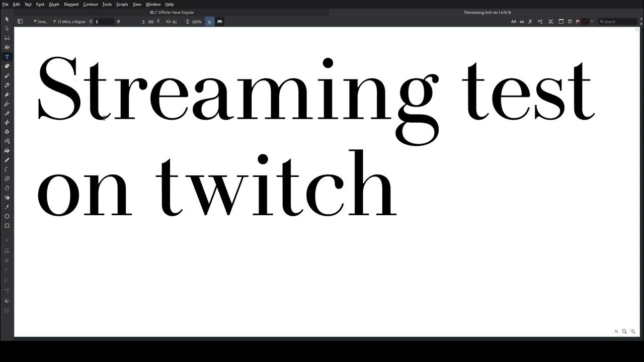644x362 pixels.
Task: Open the Element menu
Action: (x=71, y=4)
